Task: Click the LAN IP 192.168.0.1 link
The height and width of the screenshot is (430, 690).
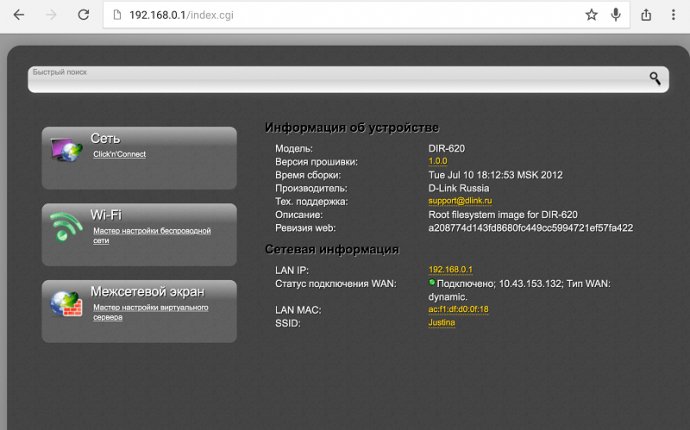Action: click(x=451, y=269)
